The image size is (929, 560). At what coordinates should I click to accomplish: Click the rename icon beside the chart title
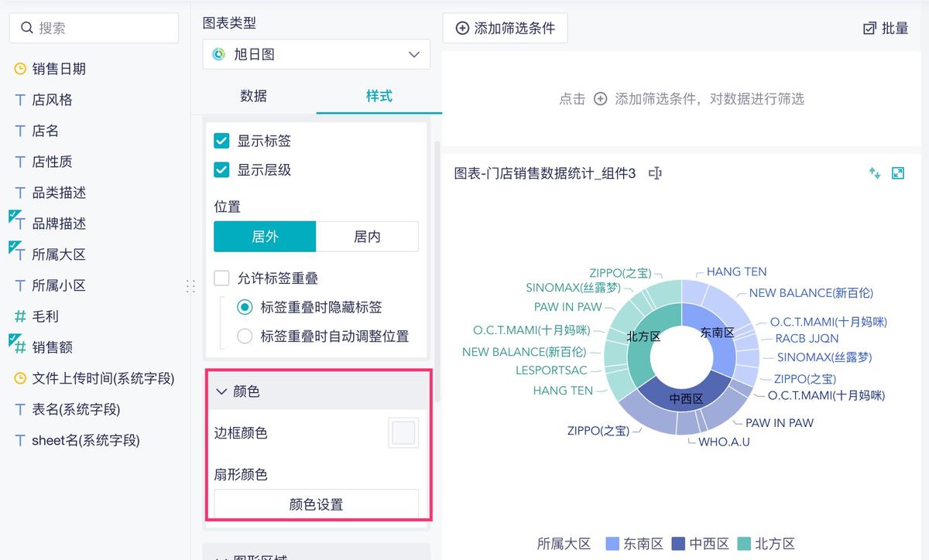click(x=654, y=173)
